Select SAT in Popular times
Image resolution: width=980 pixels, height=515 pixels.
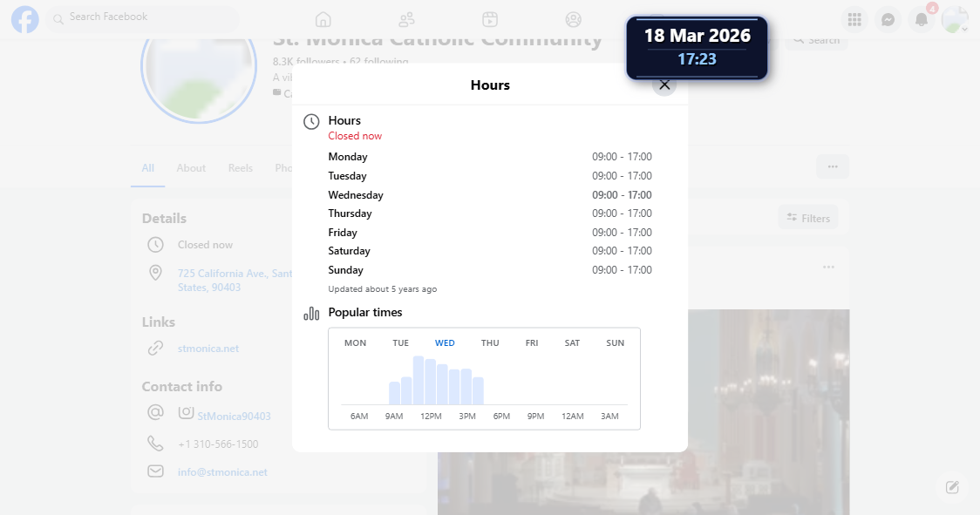572,343
